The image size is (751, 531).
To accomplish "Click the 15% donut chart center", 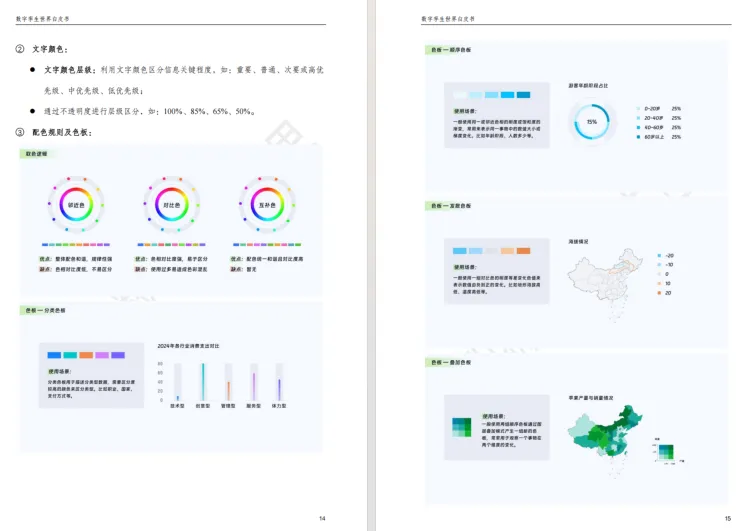I will pos(592,122).
